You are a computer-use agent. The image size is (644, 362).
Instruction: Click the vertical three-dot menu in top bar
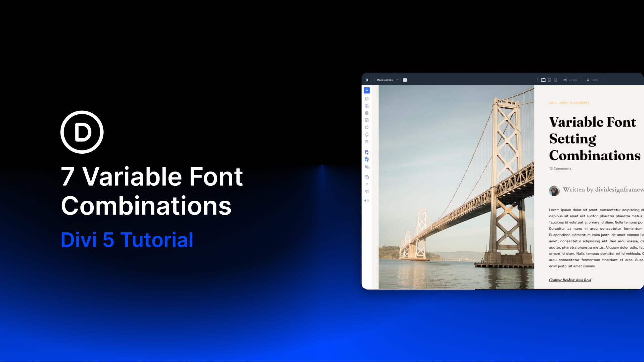tap(537, 80)
